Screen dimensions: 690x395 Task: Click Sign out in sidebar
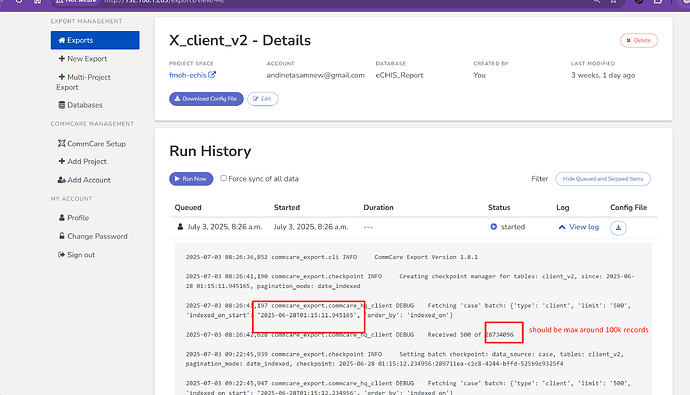(77, 255)
